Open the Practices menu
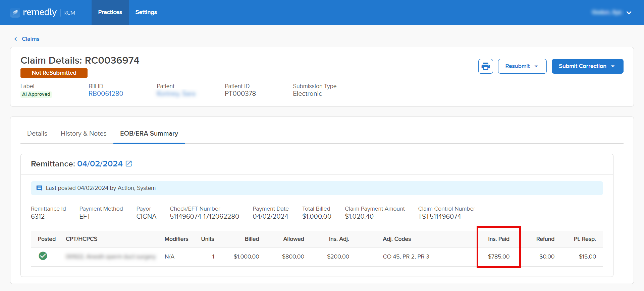Screen dimensions: 644x291 pos(110,12)
